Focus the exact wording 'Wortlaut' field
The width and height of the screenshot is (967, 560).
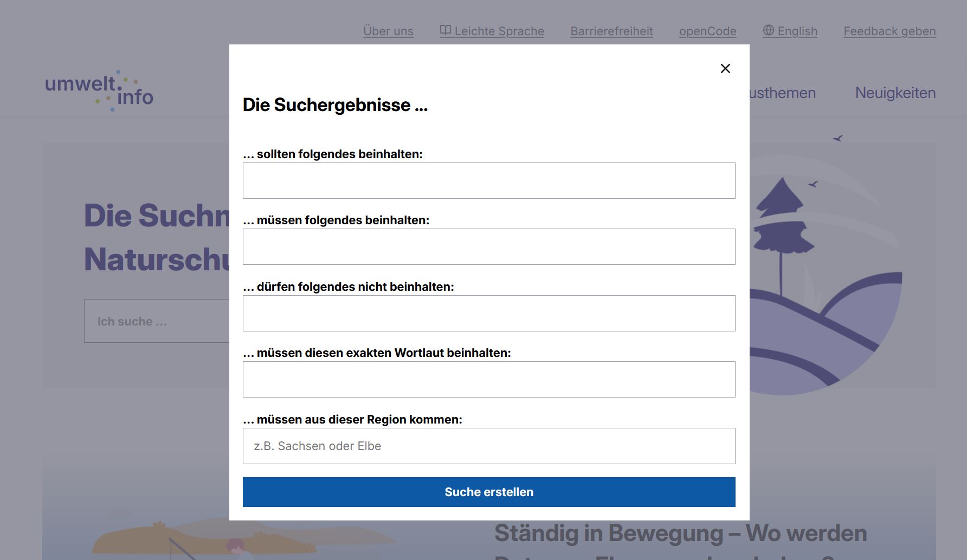click(x=488, y=380)
